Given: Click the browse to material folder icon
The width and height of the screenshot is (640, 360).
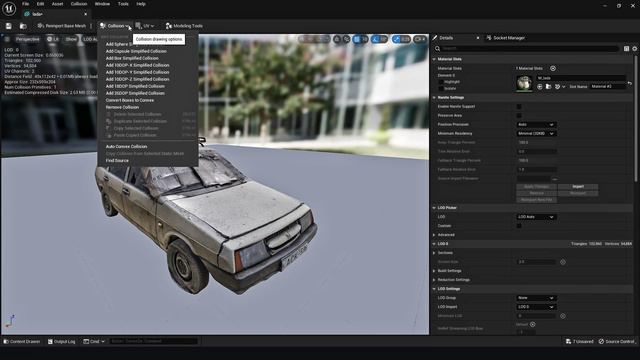Looking at the screenshot, I should click(x=549, y=87).
